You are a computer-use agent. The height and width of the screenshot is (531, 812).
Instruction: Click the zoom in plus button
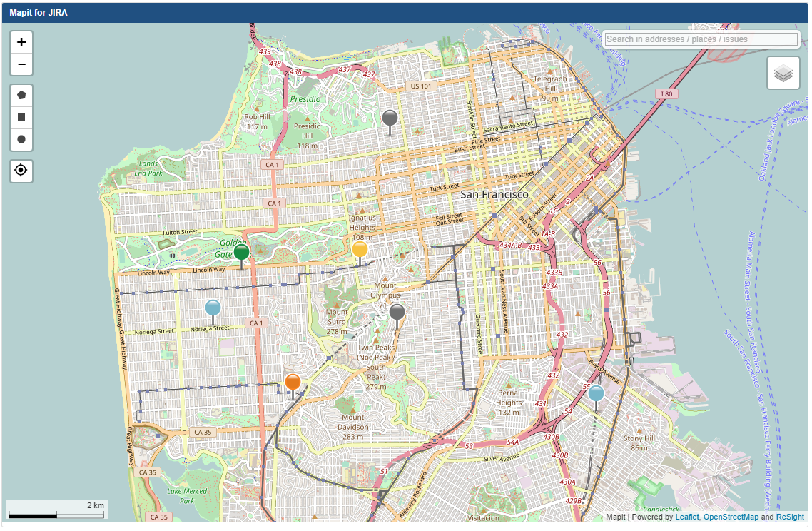21,42
